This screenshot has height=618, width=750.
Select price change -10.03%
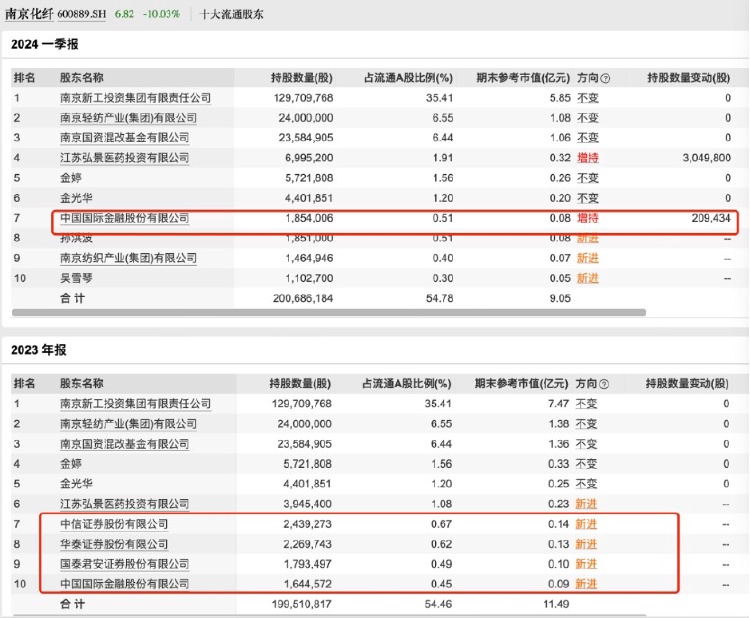click(x=162, y=14)
